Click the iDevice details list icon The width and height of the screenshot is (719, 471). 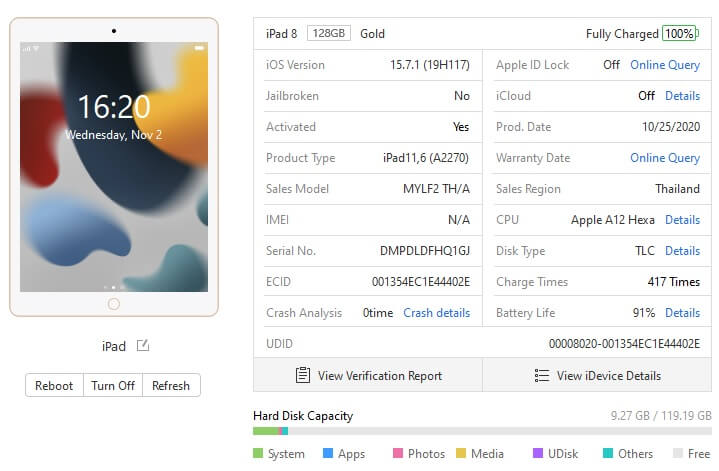click(541, 376)
